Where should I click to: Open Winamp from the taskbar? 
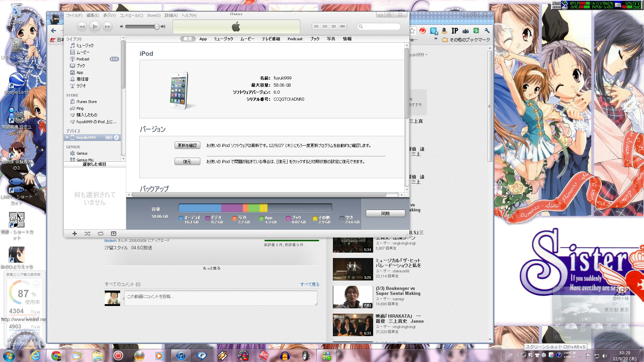pos(222,356)
